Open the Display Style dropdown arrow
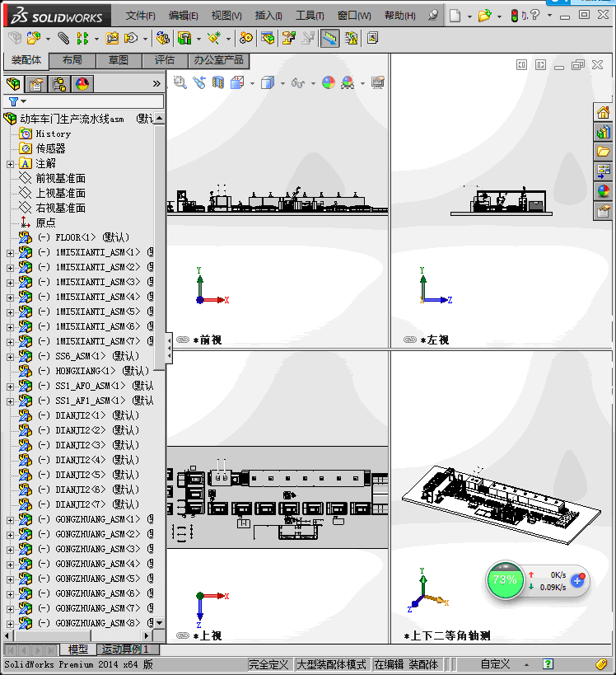Image resolution: width=616 pixels, height=675 pixels. pyautogui.click(x=282, y=83)
